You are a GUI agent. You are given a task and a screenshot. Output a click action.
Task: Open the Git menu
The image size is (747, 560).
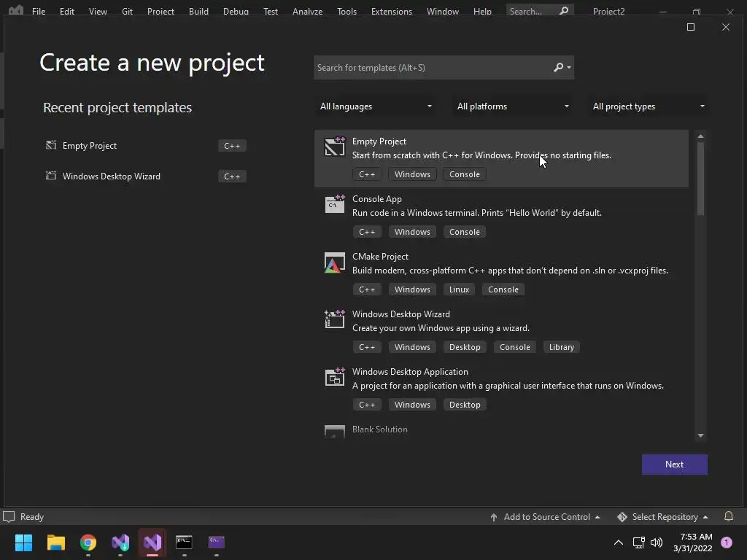click(127, 11)
